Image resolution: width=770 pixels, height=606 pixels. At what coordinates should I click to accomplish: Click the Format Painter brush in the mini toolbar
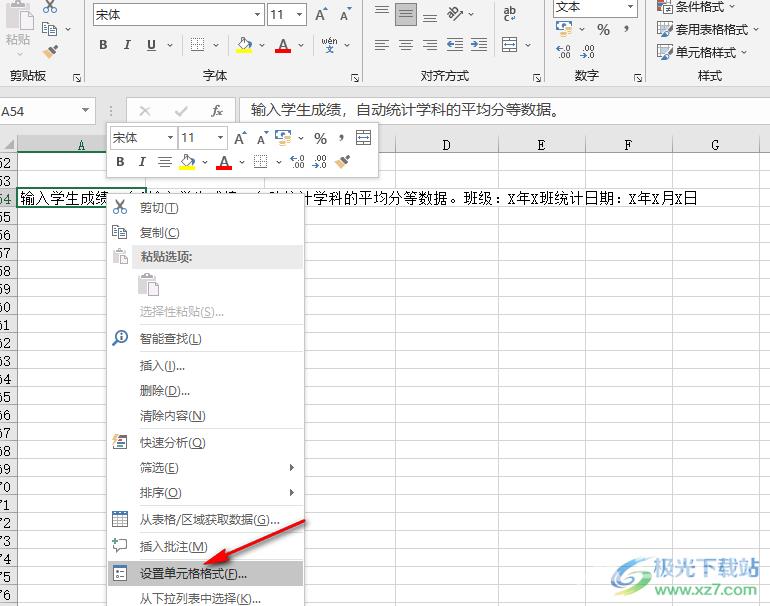tap(342, 162)
